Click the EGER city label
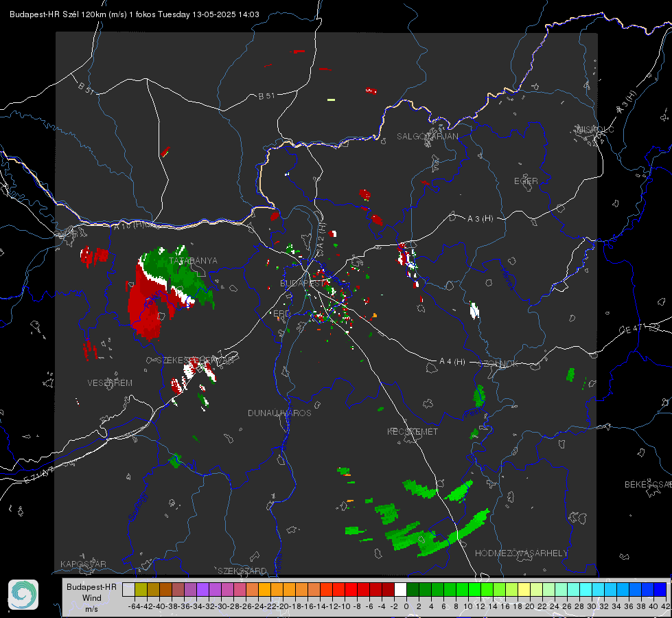The image size is (672, 618). [526, 181]
